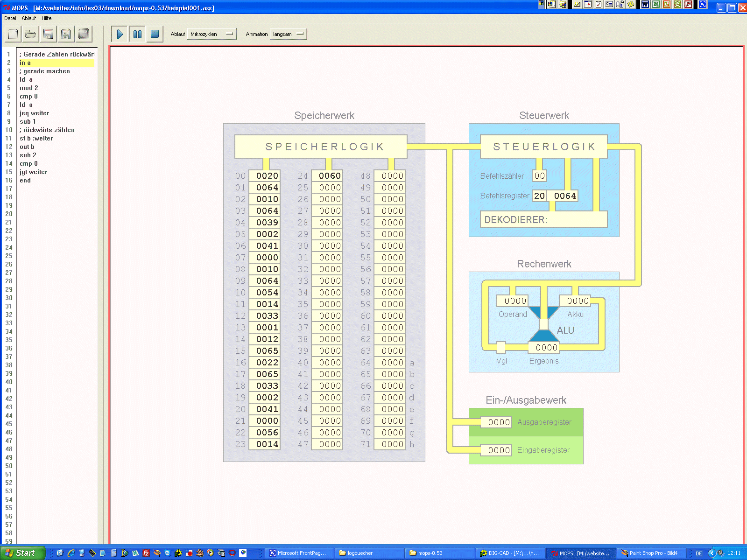Click the Windows Start button
Screen dimensions: 747x560
tap(22, 553)
